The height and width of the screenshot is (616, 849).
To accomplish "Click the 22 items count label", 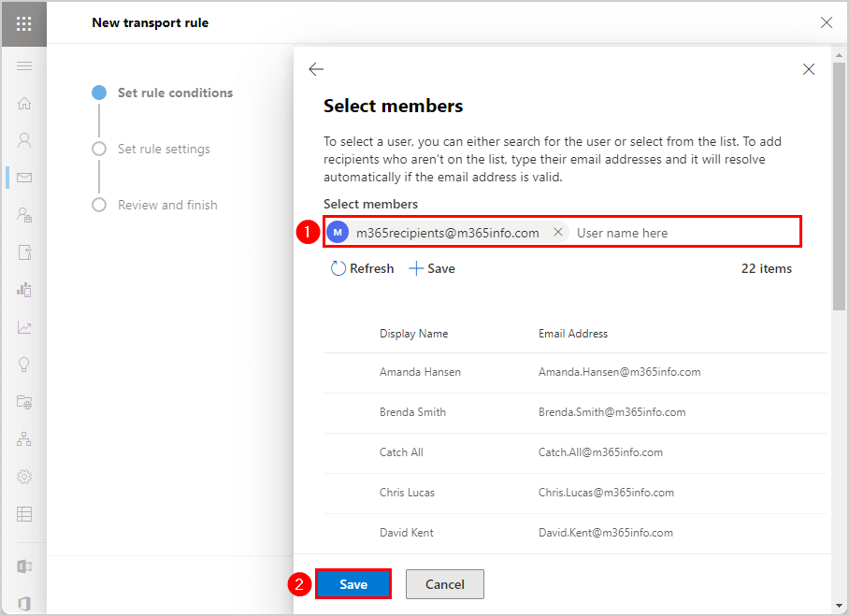I will (766, 268).
